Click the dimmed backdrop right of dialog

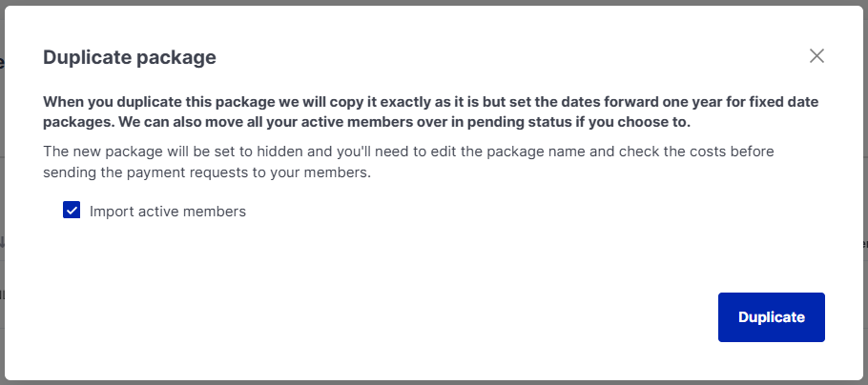[865, 191]
